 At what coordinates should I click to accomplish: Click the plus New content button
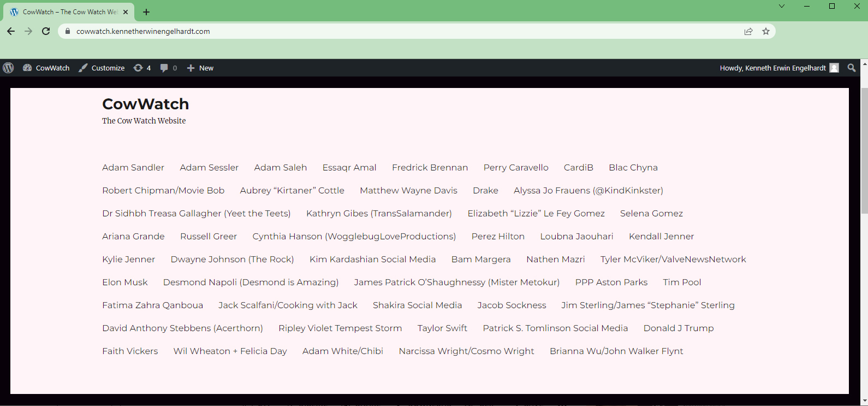point(200,68)
